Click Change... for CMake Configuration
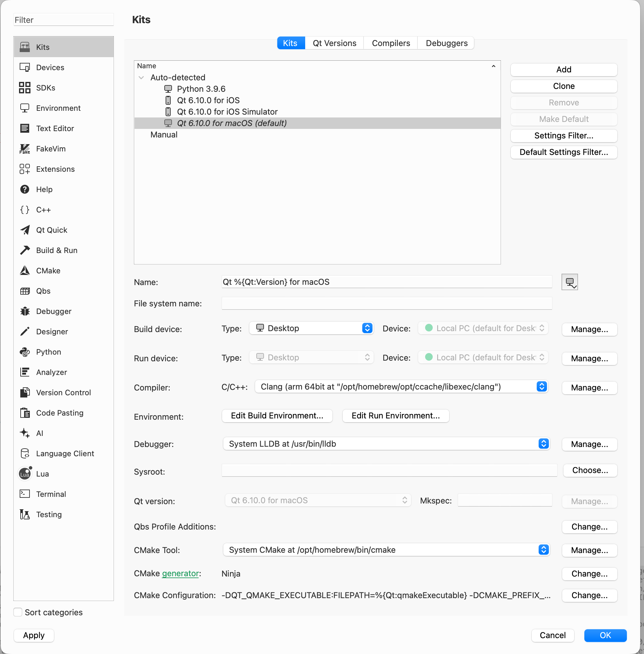 click(589, 595)
